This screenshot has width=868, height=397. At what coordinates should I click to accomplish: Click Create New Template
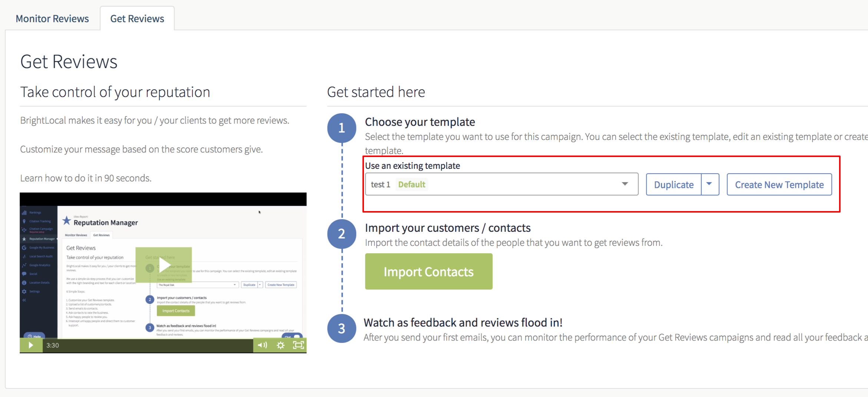[779, 184]
